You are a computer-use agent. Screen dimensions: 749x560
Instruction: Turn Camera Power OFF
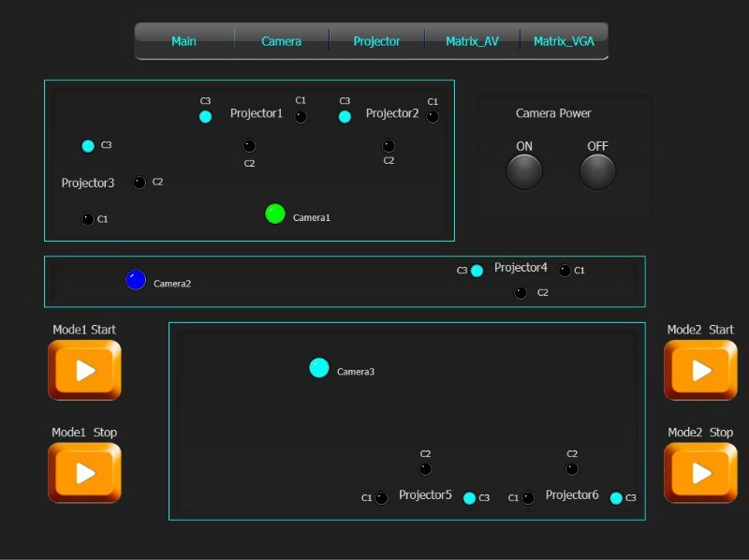[597, 171]
